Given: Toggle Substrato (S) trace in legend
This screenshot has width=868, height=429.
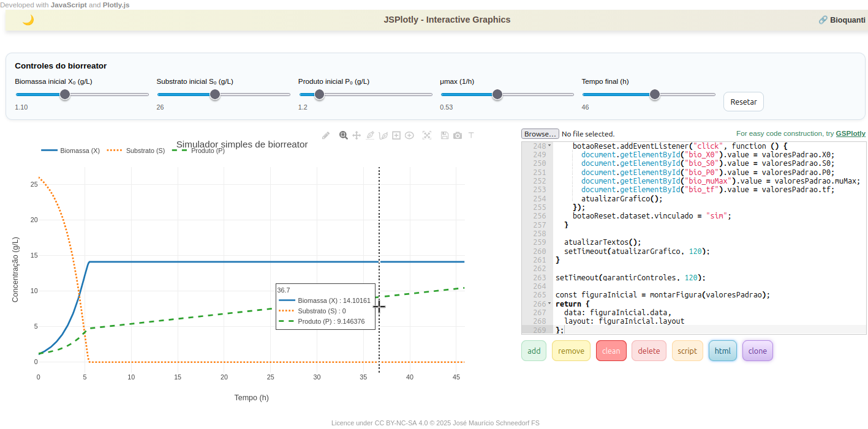Looking at the screenshot, I should coord(145,151).
